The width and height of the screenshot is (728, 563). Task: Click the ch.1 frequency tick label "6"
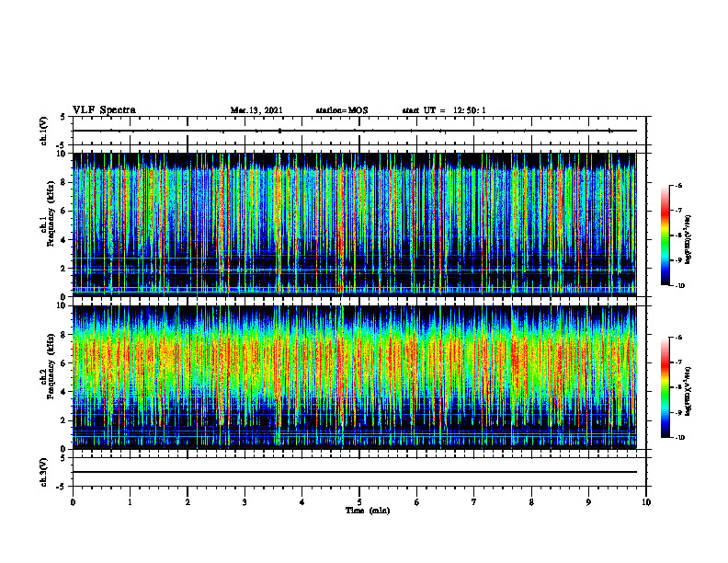(x=63, y=211)
